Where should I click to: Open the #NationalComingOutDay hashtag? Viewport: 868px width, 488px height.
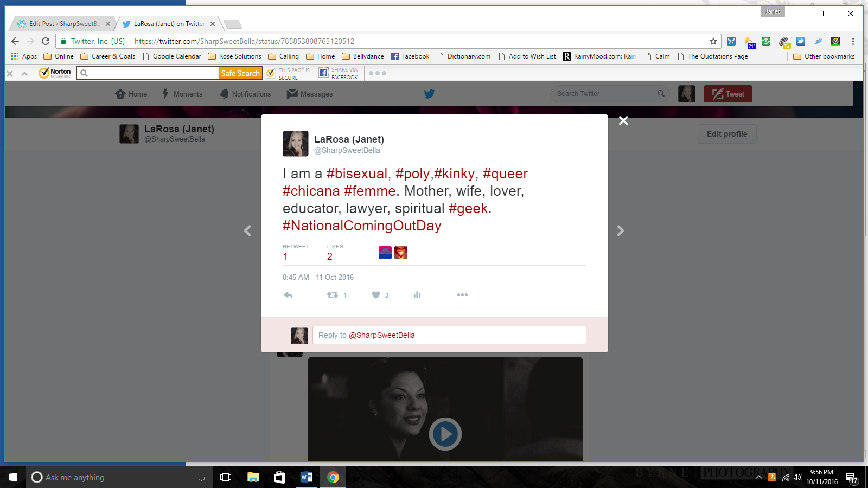point(361,226)
